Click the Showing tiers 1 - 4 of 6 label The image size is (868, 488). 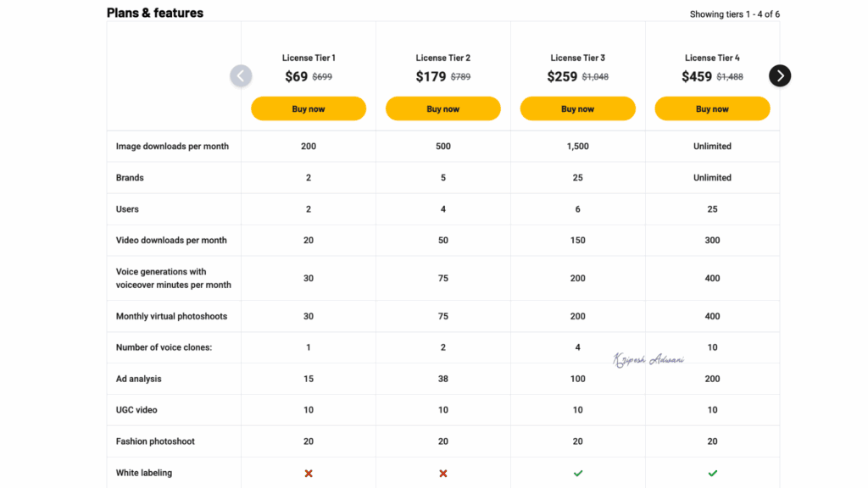pos(733,14)
